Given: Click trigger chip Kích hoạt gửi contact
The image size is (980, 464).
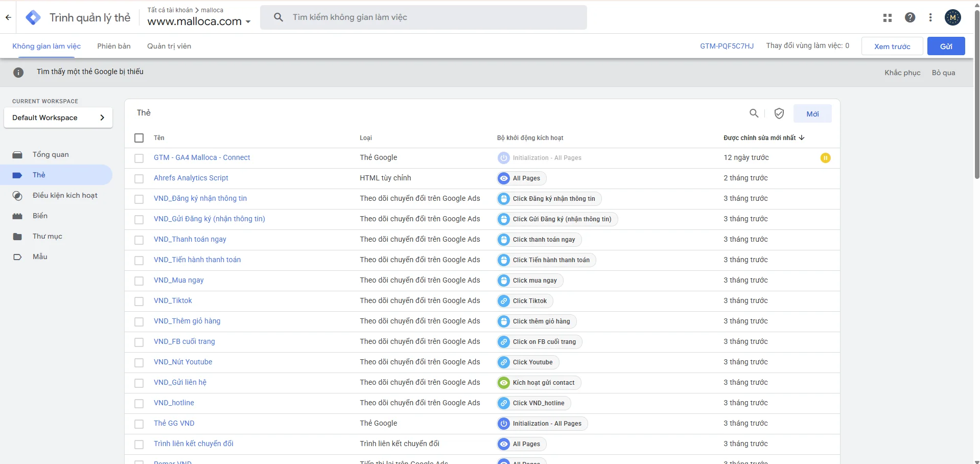Looking at the screenshot, I should (539, 383).
